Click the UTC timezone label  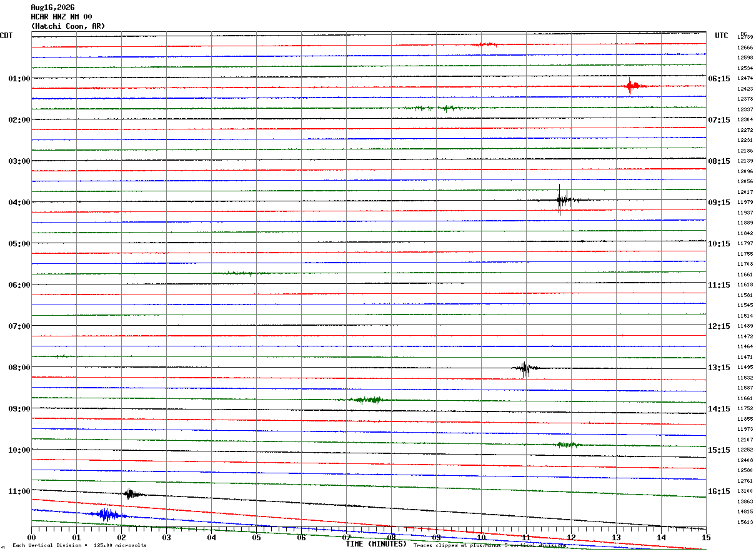[722, 36]
